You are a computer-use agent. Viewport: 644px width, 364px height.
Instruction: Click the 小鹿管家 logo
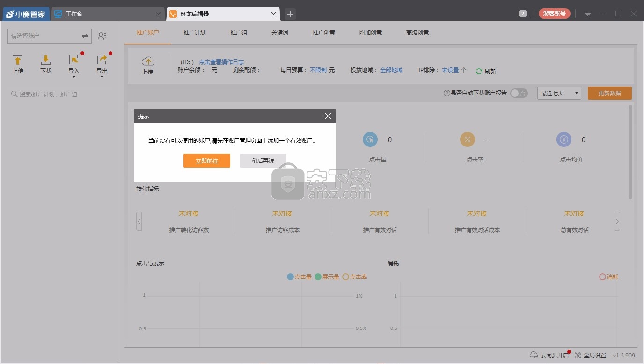click(x=26, y=14)
